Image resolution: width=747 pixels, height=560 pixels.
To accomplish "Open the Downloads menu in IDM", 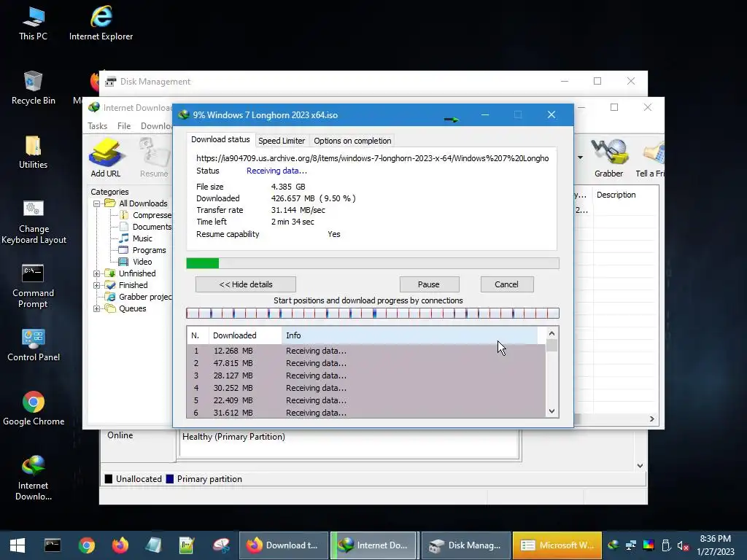I will click(x=156, y=126).
